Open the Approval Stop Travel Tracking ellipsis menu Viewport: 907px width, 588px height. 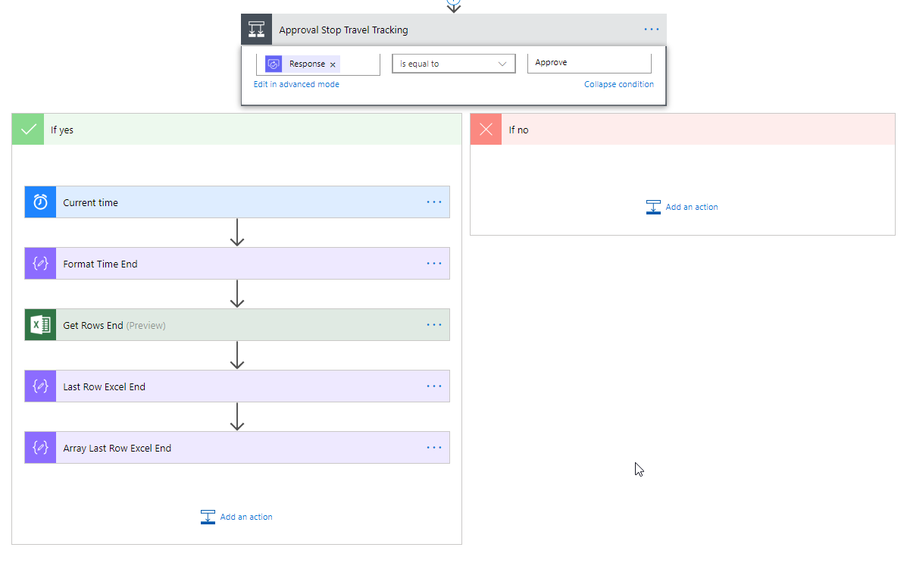[x=652, y=30]
